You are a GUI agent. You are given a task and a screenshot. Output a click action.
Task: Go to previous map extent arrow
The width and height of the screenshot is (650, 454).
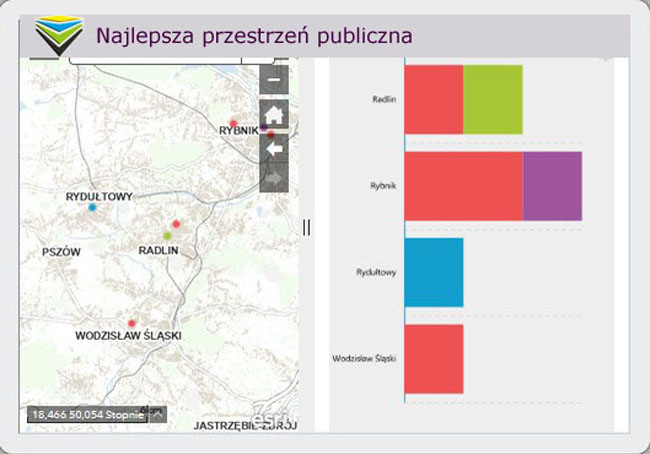coord(274,148)
